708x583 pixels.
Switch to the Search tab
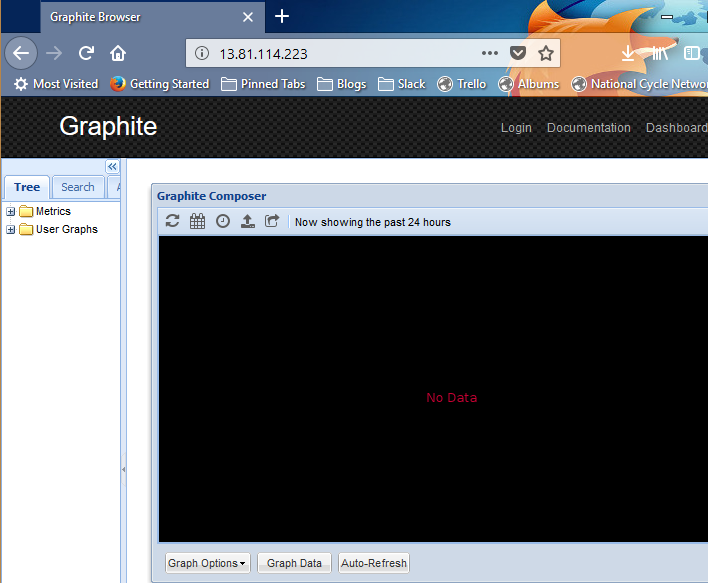tap(78, 187)
